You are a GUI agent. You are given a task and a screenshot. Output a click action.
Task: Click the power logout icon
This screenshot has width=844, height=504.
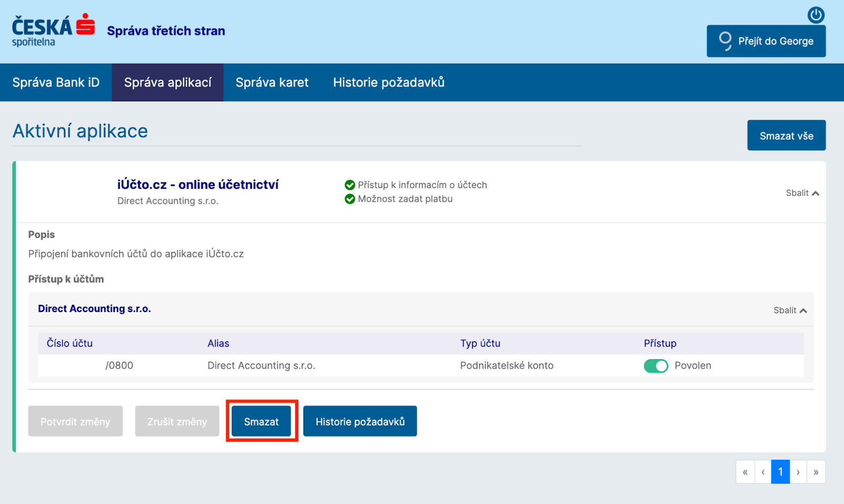816,15
